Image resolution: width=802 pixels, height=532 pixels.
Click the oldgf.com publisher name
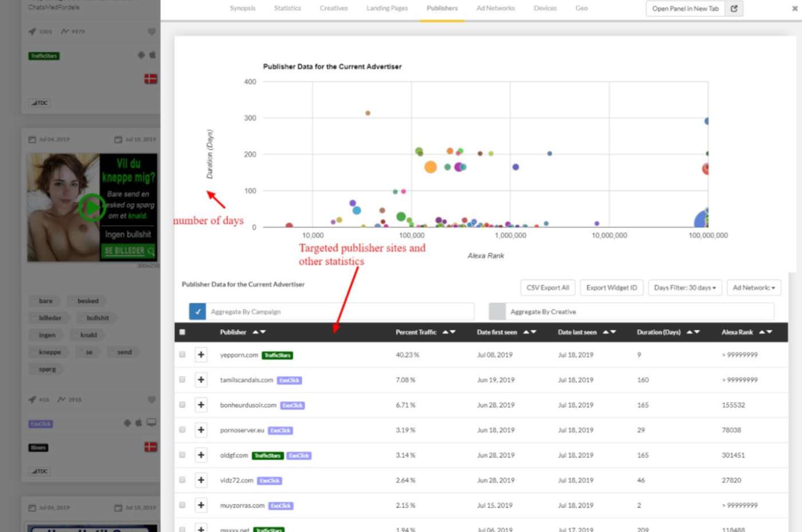[x=234, y=455]
